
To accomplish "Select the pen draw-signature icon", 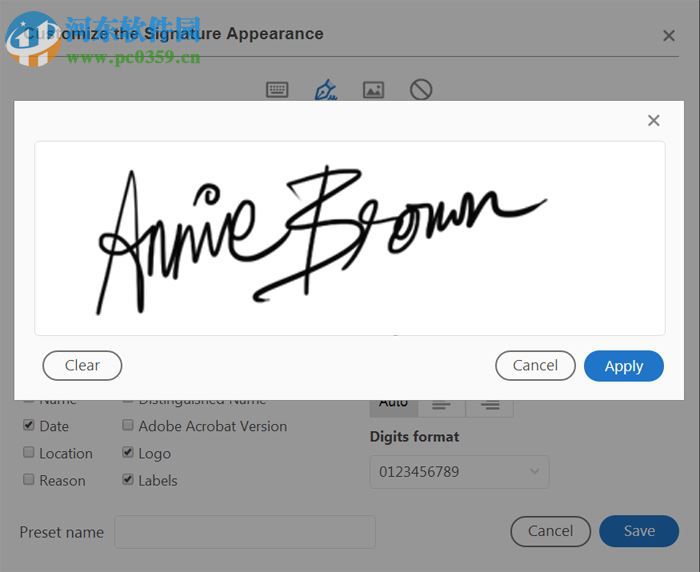I will 326,90.
